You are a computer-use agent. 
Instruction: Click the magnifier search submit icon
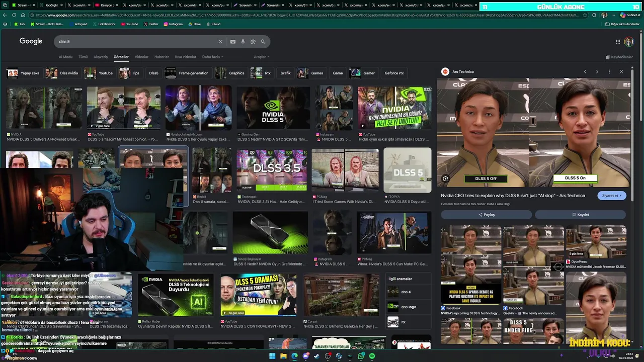point(263,42)
